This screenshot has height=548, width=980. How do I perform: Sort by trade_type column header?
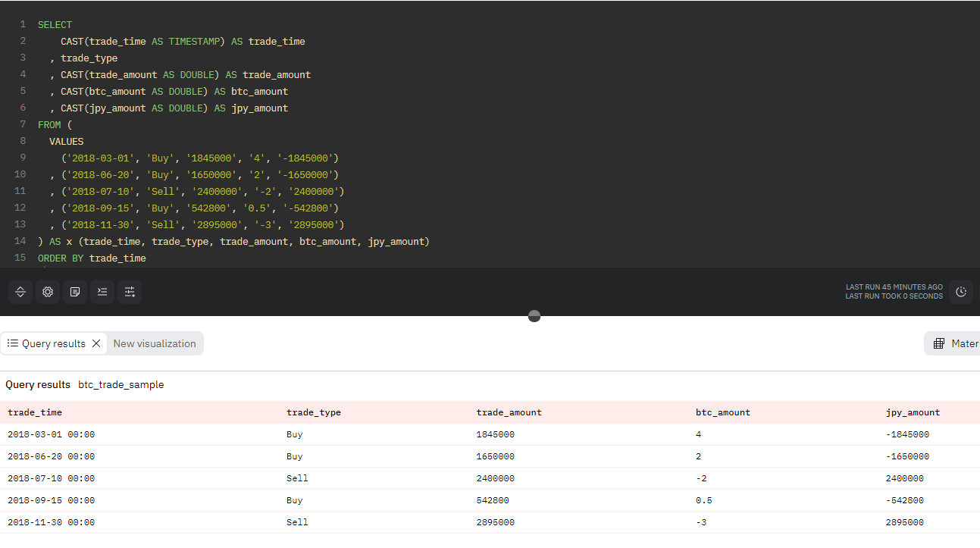(x=314, y=412)
